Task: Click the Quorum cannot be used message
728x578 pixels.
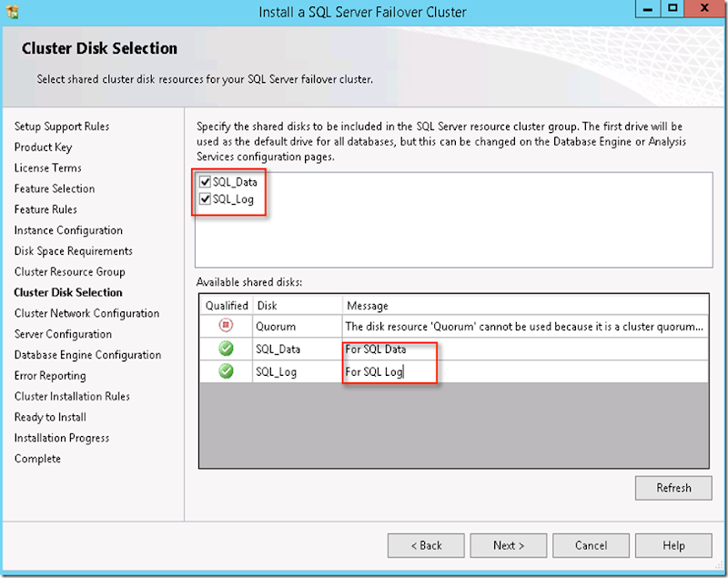Action: 526,327
